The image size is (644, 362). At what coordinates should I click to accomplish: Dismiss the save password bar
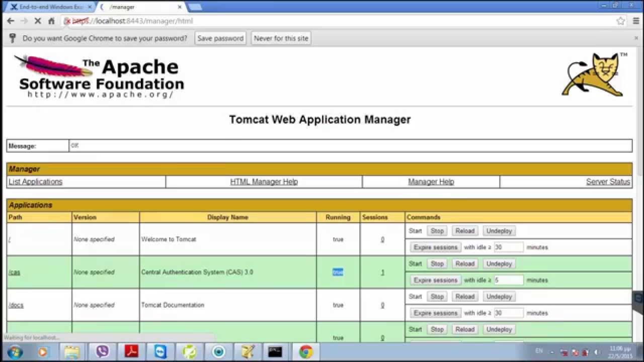pos(636,38)
